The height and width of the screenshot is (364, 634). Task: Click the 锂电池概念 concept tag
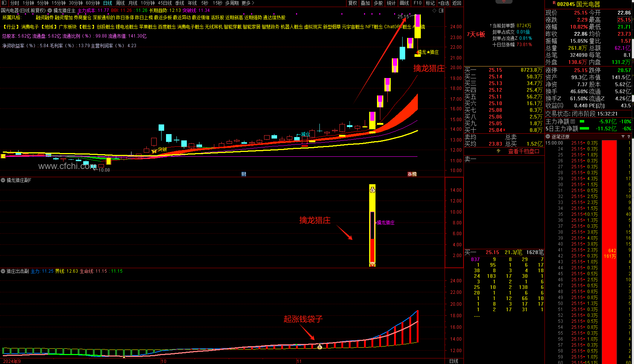click(127, 27)
